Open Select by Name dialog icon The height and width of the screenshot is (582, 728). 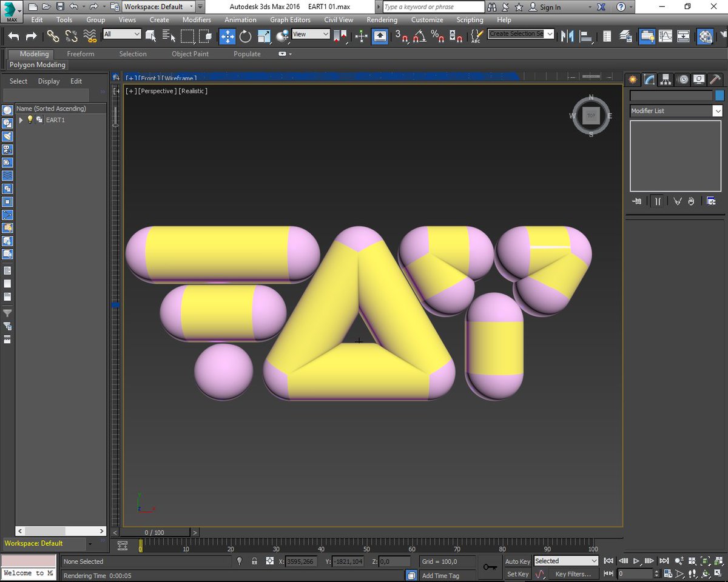click(x=169, y=36)
